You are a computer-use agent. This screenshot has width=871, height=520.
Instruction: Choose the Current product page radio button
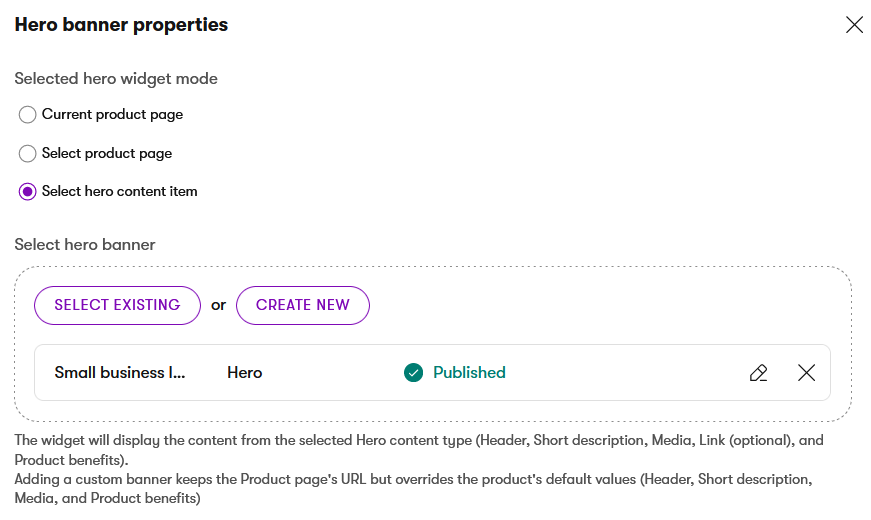pyautogui.click(x=27, y=114)
